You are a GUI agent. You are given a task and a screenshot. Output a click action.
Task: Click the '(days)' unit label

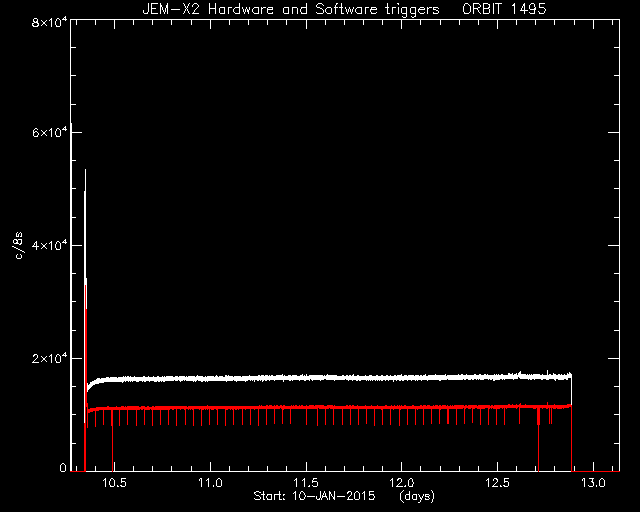point(417,496)
